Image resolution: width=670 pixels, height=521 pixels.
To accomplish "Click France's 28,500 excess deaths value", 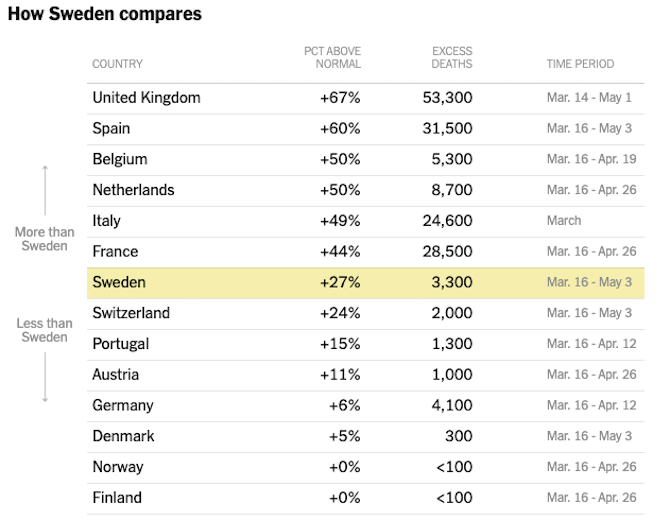I will pos(447,252).
